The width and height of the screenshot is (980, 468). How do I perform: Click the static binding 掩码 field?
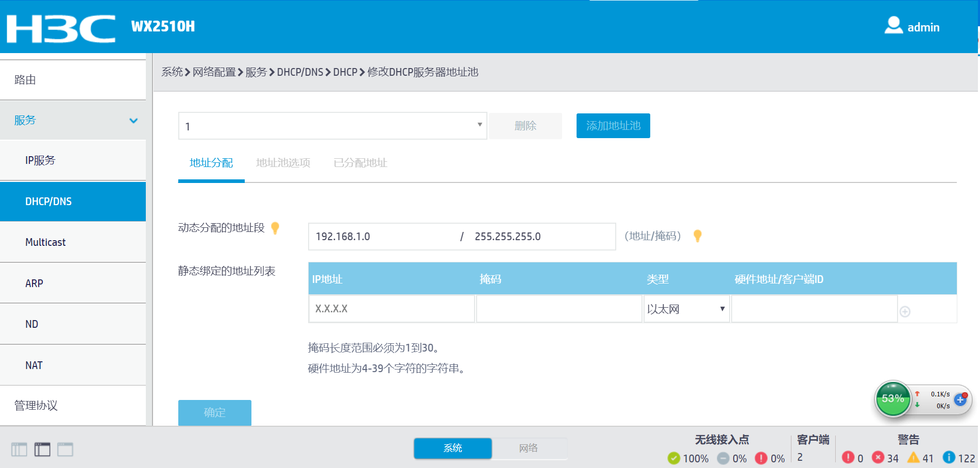pyautogui.click(x=559, y=309)
